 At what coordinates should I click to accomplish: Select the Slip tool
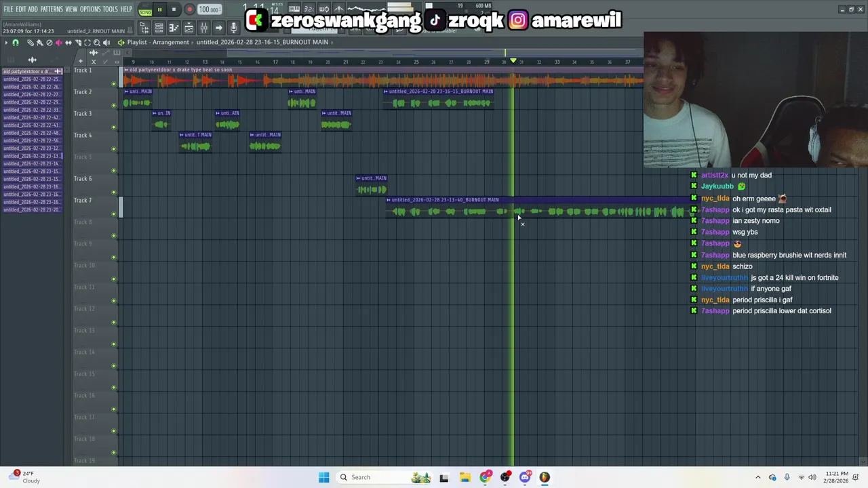pyautogui.click(x=68, y=42)
